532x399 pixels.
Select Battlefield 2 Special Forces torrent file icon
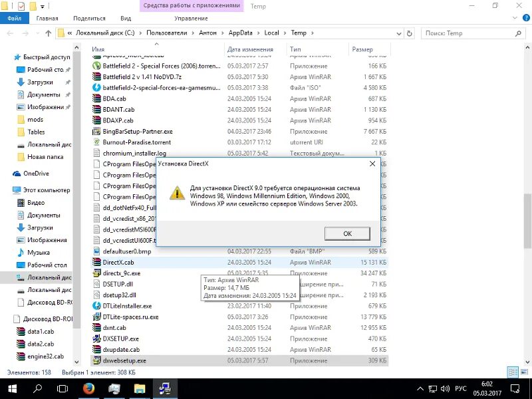(96, 66)
